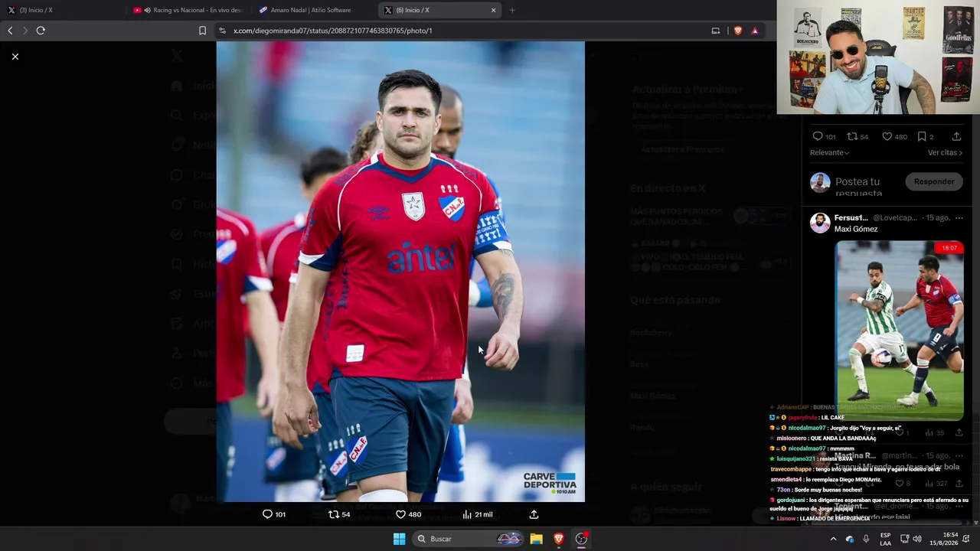Viewport: 980px width, 551px height.
Task: Open Brave browser from the taskbar
Action: click(559, 539)
